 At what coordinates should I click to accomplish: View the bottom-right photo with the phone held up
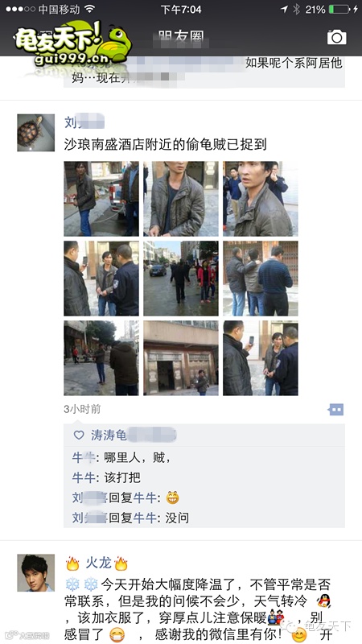pyautogui.click(x=261, y=358)
